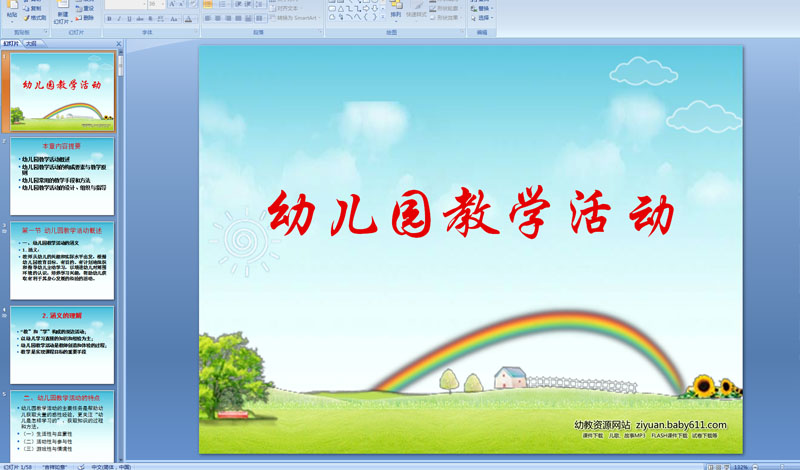Align text to the right

(x=228, y=18)
